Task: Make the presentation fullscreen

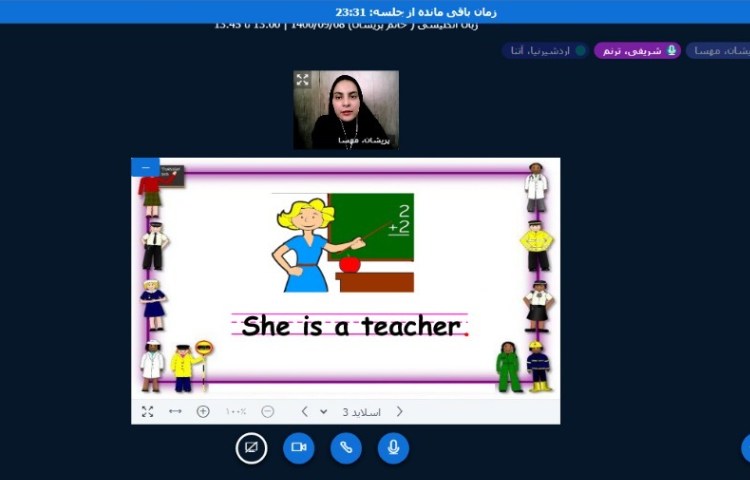Action: pyautogui.click(x=147, y=411)
